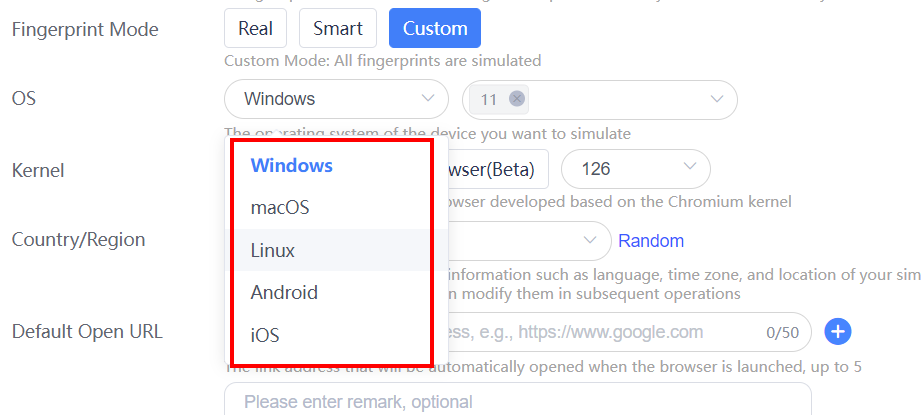Click the OS version multi-select field
The width and height of the screenshot is (922, 415).
point(600,99)
